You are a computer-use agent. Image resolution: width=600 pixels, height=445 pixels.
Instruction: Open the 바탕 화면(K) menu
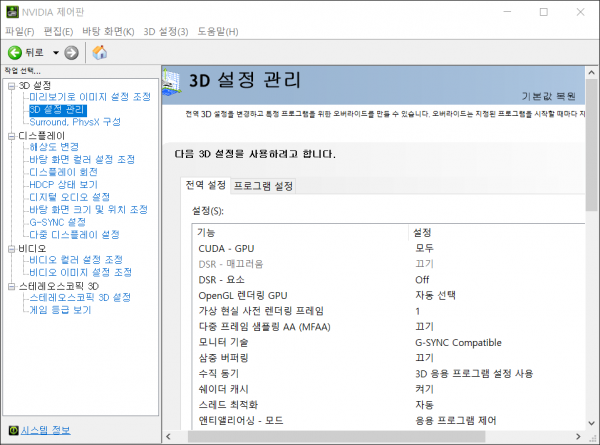(108, 31)
